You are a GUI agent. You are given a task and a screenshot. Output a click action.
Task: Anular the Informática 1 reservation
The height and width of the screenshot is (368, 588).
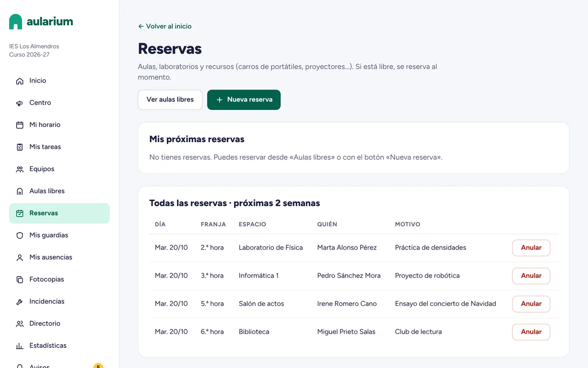coord(531,276)
